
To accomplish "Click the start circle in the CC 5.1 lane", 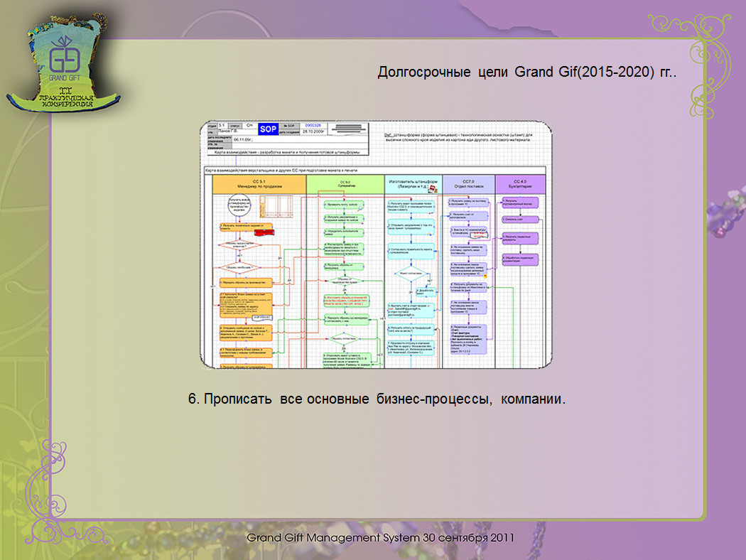I will 239,205.
